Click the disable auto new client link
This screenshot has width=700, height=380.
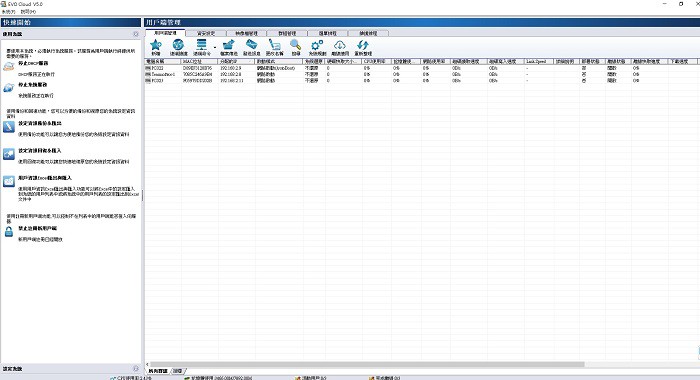tap(38, 228)
